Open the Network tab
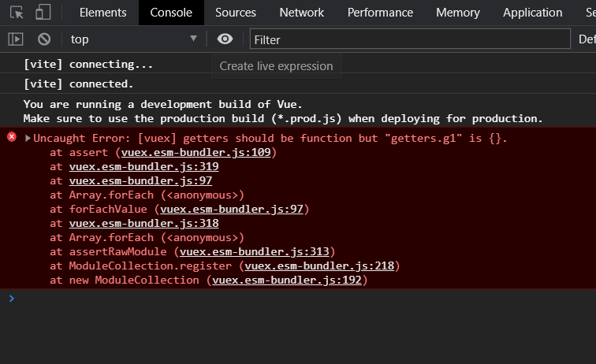The width and height of the screenshot is (596, 364). pos(301,13)
